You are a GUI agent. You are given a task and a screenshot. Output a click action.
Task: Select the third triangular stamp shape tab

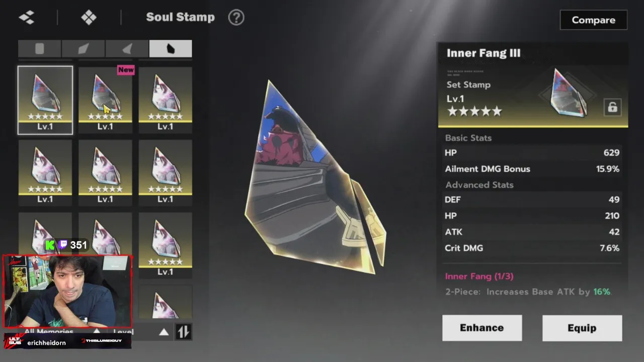pyautogui.click(x=127, y=49)
